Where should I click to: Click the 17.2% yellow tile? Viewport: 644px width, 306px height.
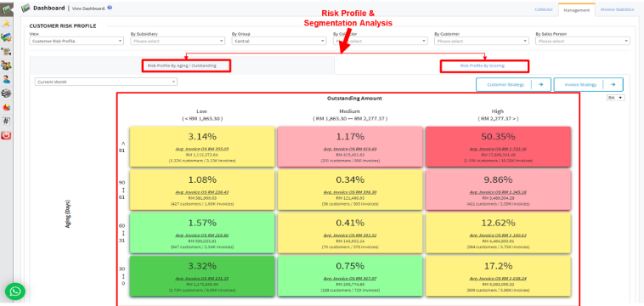(498, 276)
